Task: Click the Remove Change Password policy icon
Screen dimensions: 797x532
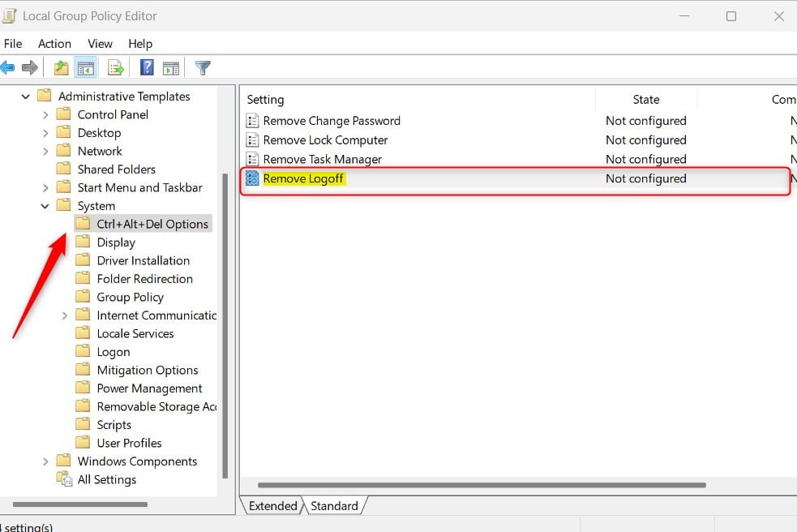Action: click(253, 121)
